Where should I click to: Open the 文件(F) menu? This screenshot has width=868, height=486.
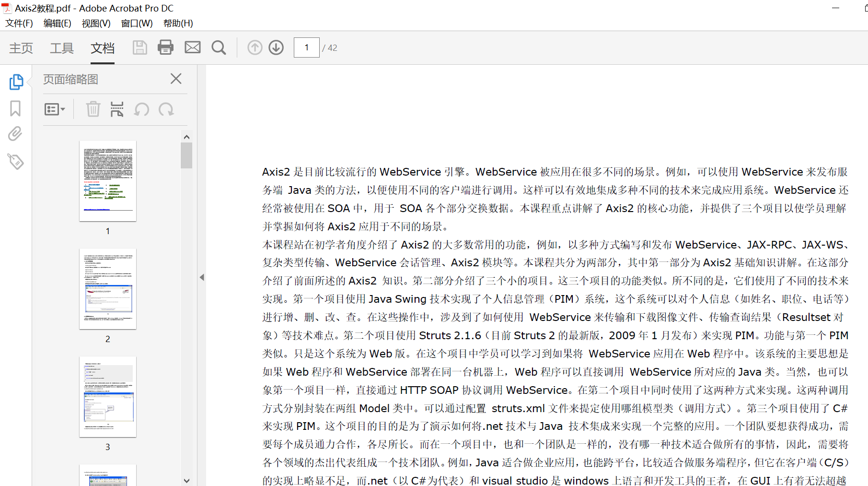(x=19, y=23)
